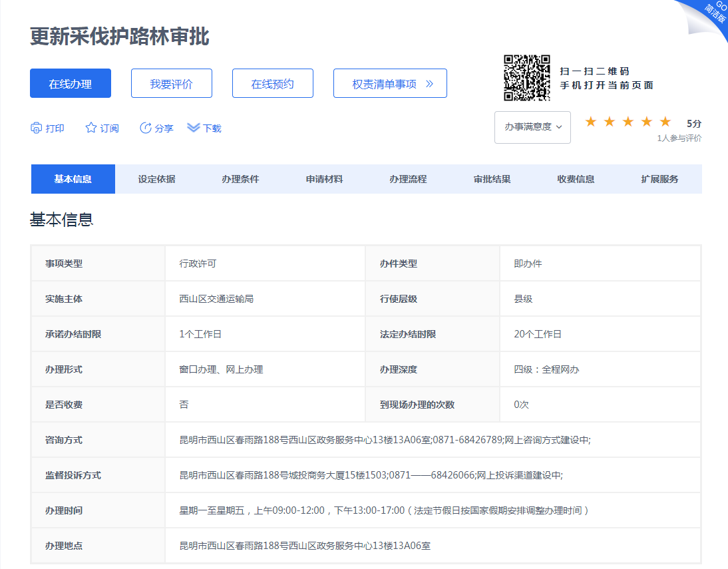Click the 是否收费 value 否

(184, 405)
